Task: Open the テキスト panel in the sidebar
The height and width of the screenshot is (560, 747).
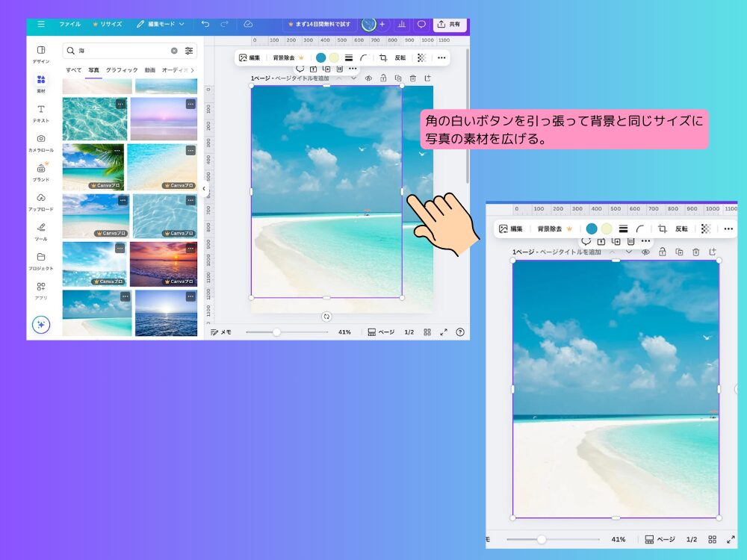Action: point(41,112)
